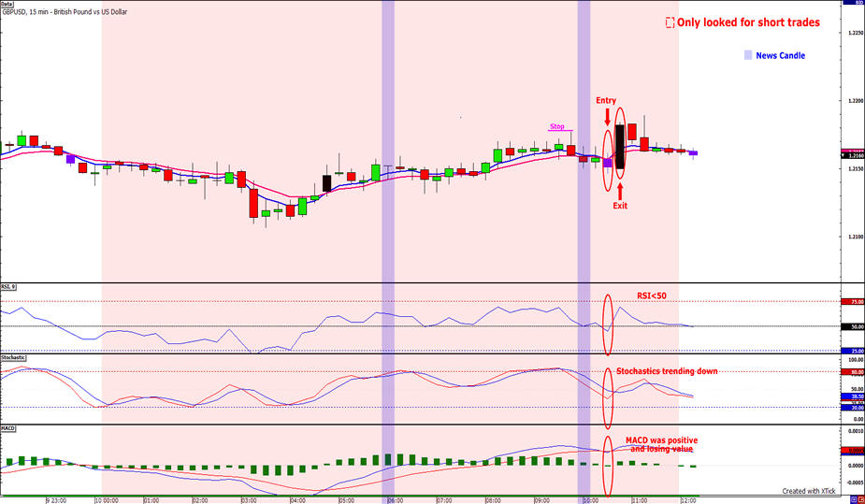
Task: Click the 9 23:00 time axis label
Action: point(56,500)
